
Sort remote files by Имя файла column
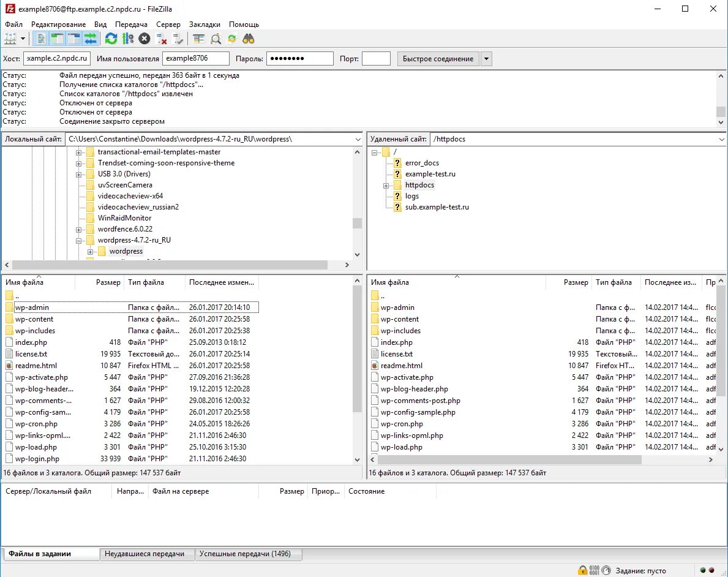coord(457,282)
